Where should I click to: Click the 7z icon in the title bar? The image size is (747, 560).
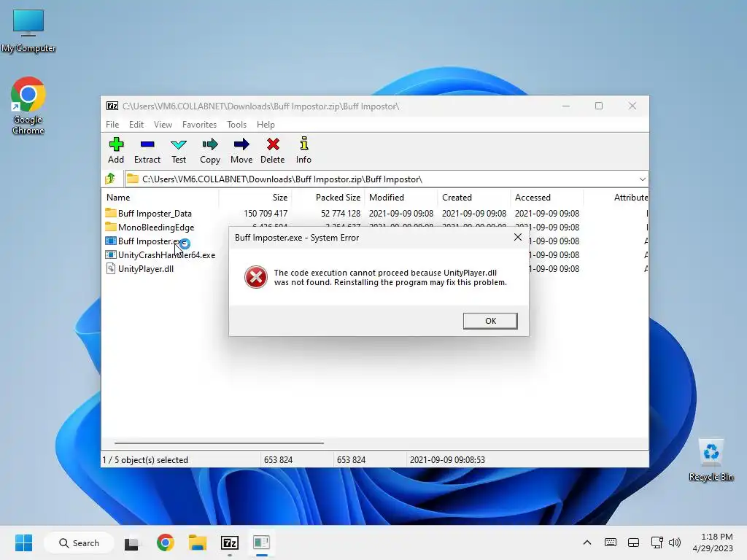point(112,106)
